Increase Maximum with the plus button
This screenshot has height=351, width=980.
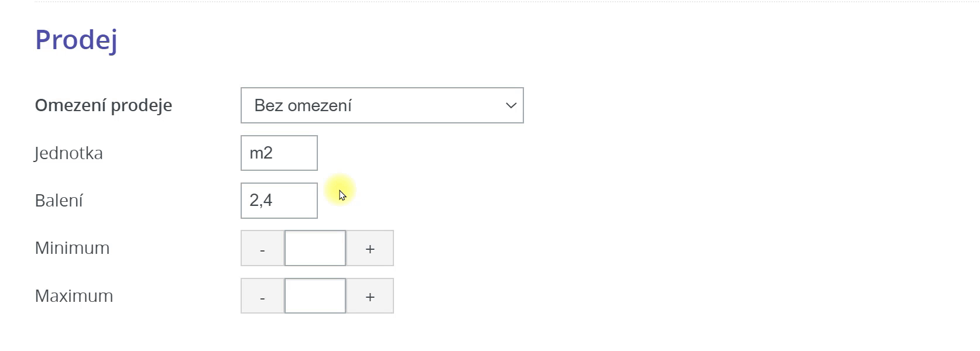[x=370, y=297]
